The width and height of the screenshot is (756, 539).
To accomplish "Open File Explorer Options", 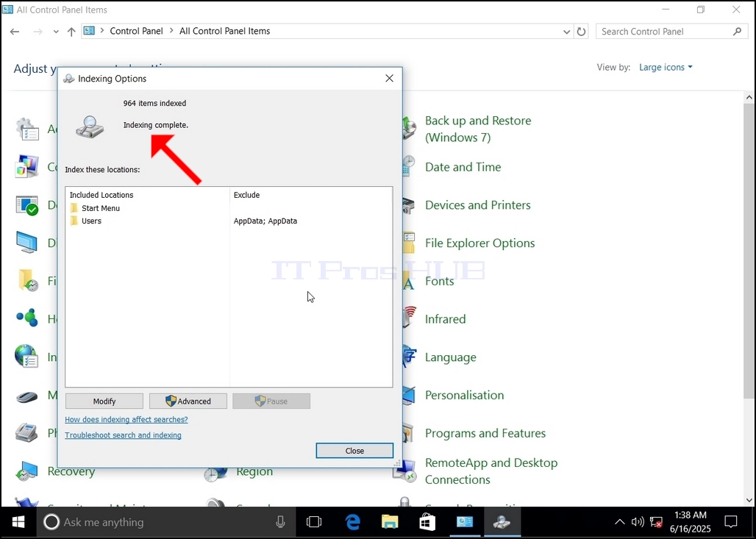I will click(479, 243).
